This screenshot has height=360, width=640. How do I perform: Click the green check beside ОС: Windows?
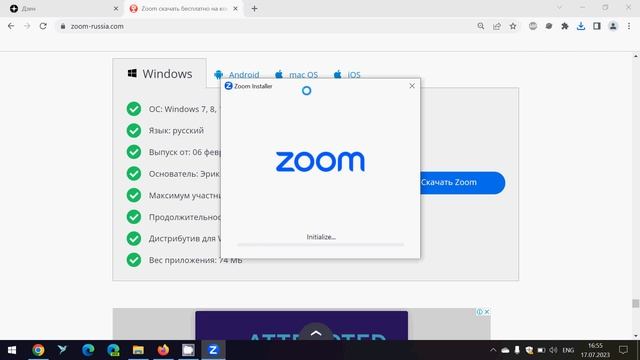(134, 109)
